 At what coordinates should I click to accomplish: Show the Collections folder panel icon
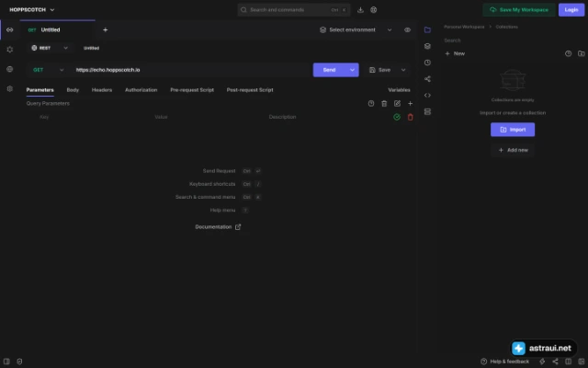[427, 29]
